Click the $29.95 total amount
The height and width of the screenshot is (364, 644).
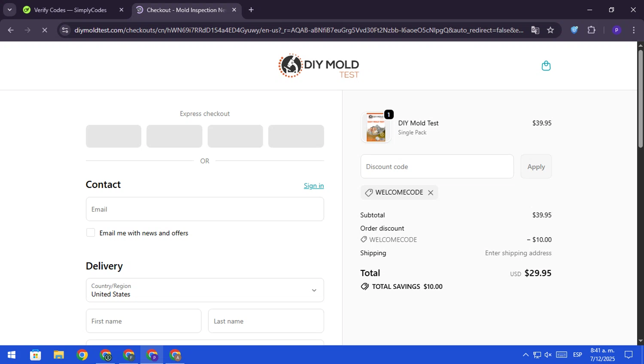[x=538, y=273]
